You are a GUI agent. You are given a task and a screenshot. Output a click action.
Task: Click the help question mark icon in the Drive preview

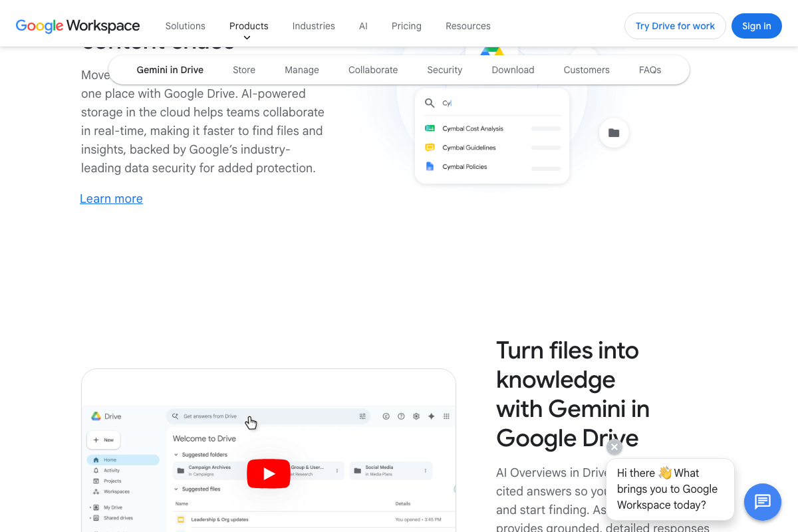(x=401, y=416)
